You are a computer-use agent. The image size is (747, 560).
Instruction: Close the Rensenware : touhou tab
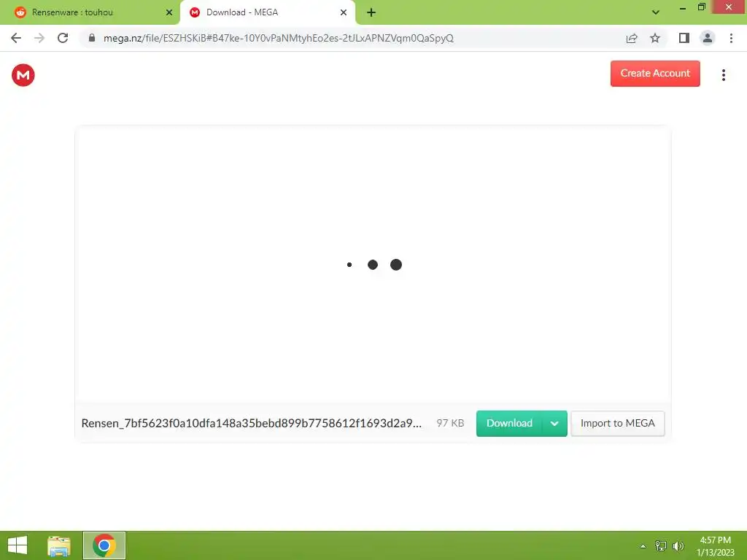tap(169, 12)
